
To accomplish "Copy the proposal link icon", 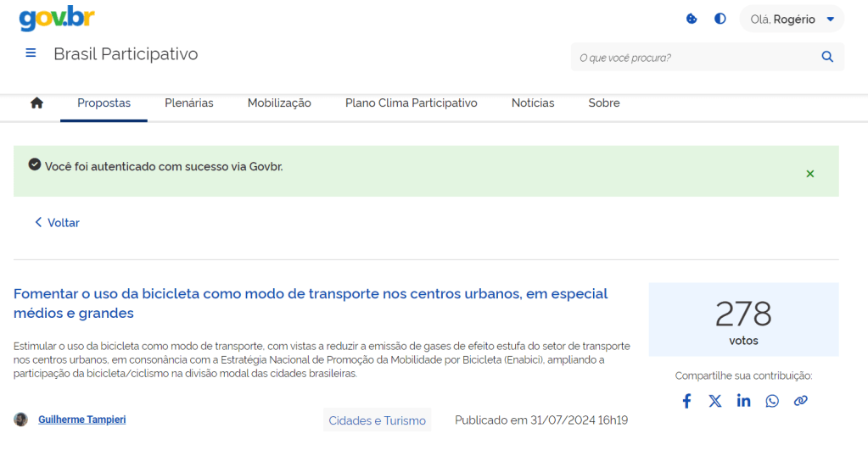I will [x=800, y=401].
